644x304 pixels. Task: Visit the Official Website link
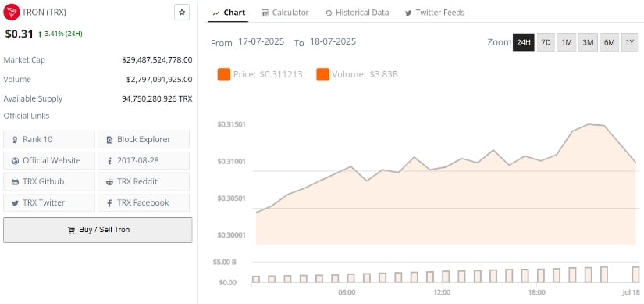pos(49,160)
